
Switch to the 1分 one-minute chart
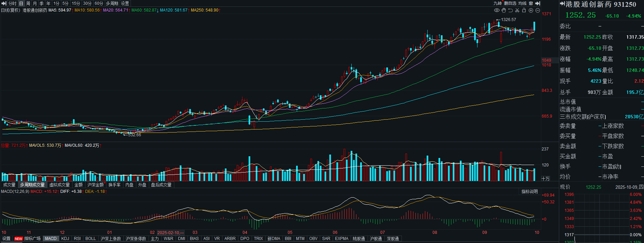56,3
